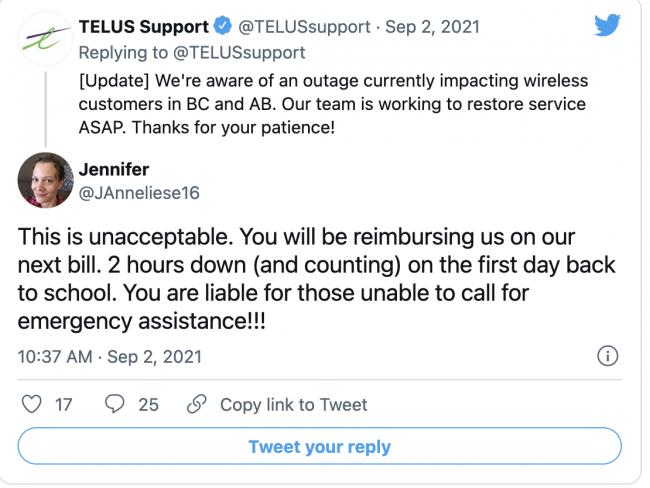This screenshot has height=488, width=650.
Task: Open replies via speech bubble icon
Action: click(114, 404)
